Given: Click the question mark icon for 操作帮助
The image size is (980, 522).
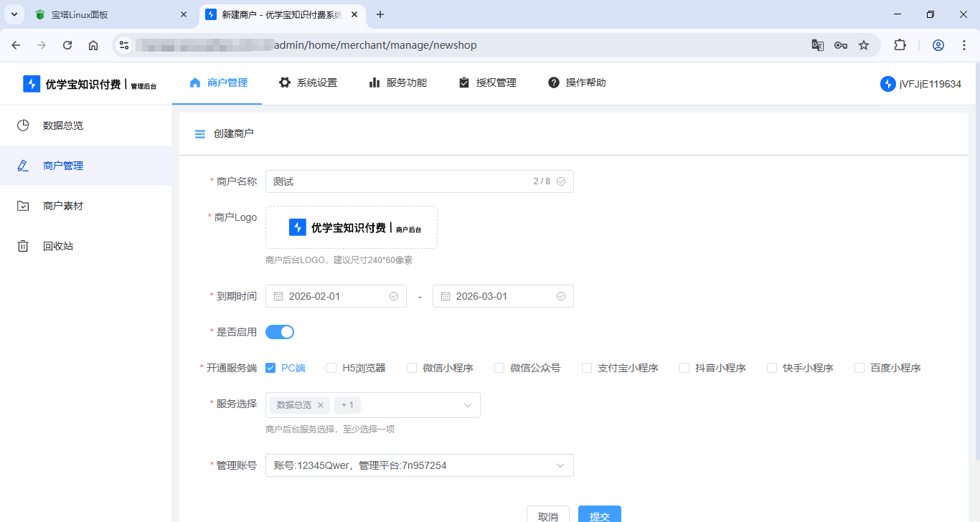Looking at the screenshot, I should click(x=553, y=82).
